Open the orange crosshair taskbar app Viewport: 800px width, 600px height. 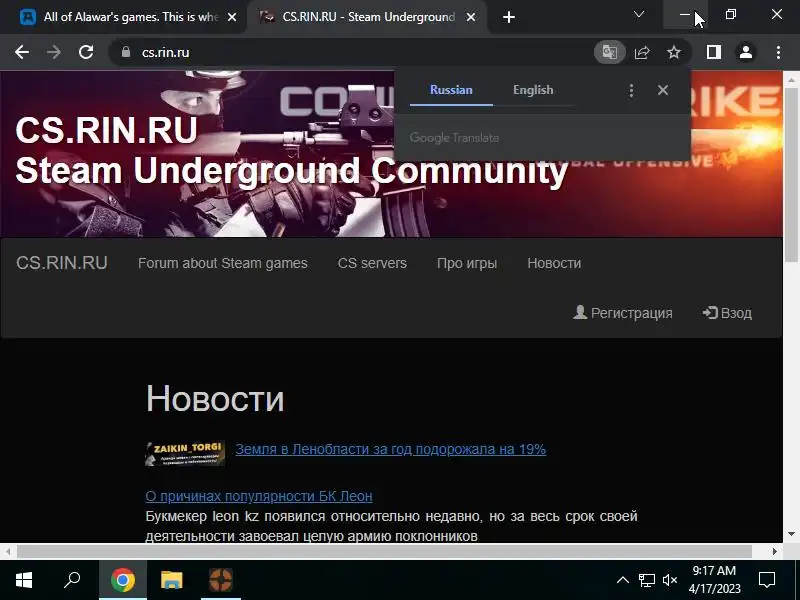[220, 580]
